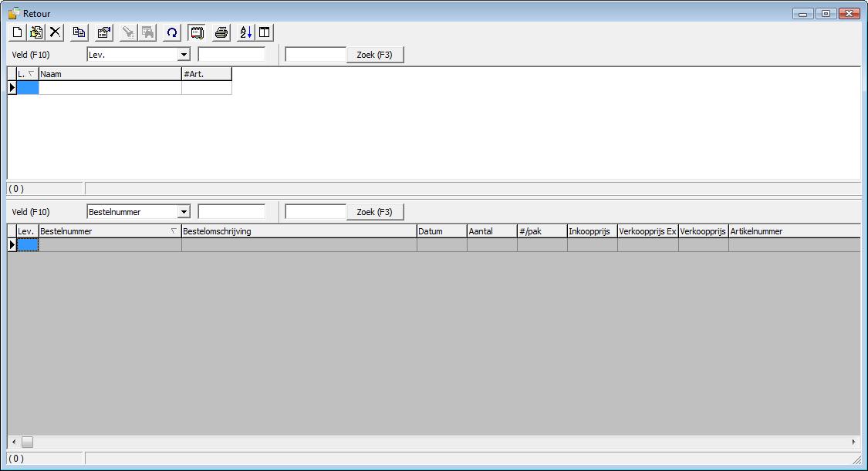Click the horizontal scrollbar right arrow
The width and height of the screenshot is (868, 471).
pos(853,442)
